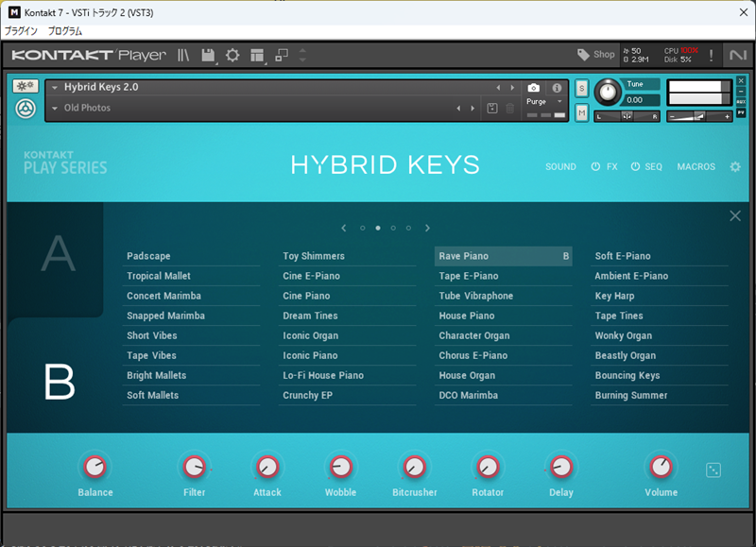Select next snapshot arrow beside Old Photos
This screenshot has width=756, height=547.
(472, 109)
